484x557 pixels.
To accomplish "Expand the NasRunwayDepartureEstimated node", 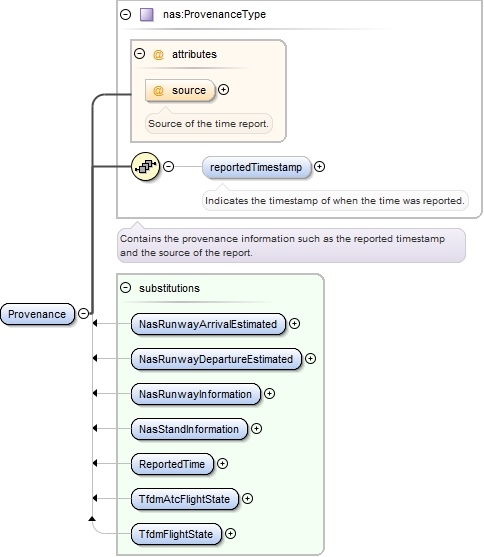I will (x=310, y=358).
